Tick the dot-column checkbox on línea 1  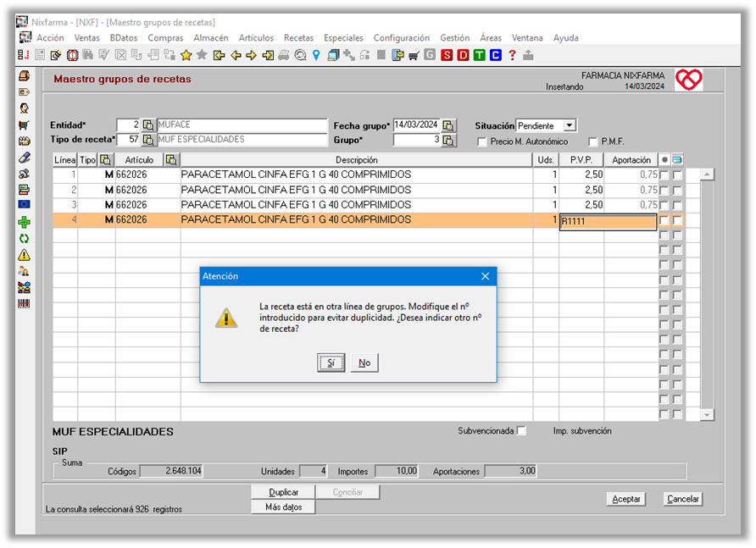pyautogui.click(x=664, y=175)
